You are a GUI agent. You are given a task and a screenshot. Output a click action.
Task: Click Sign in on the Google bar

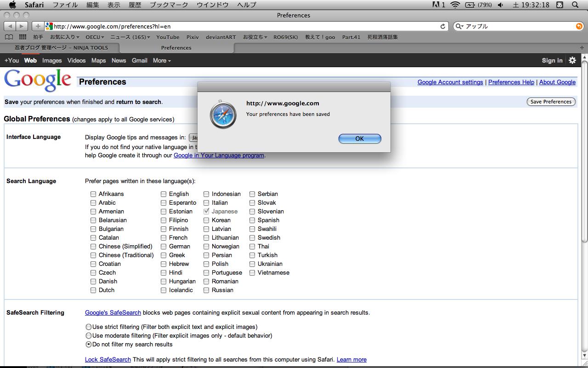(552, 61)
